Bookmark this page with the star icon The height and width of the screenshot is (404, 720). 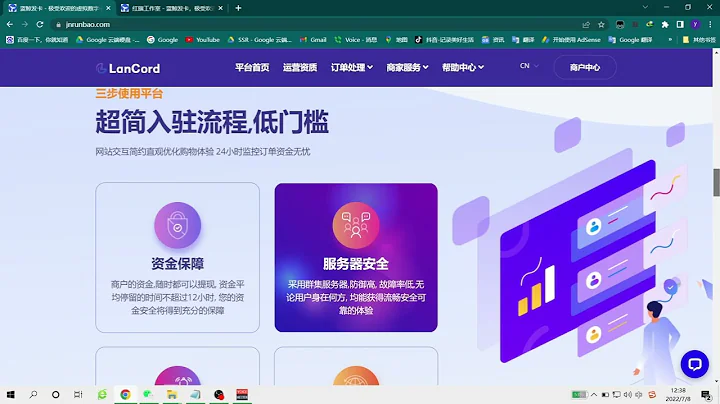601,24
